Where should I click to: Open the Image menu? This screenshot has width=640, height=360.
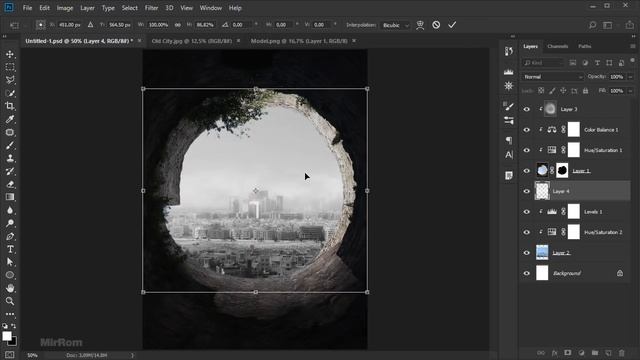pyautogui.click(x=65, y=8)
